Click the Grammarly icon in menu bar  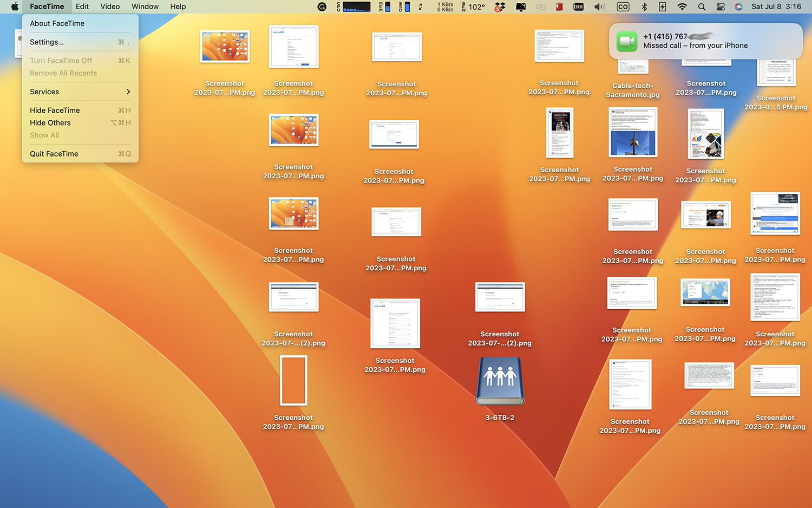[x=322, y=6]
